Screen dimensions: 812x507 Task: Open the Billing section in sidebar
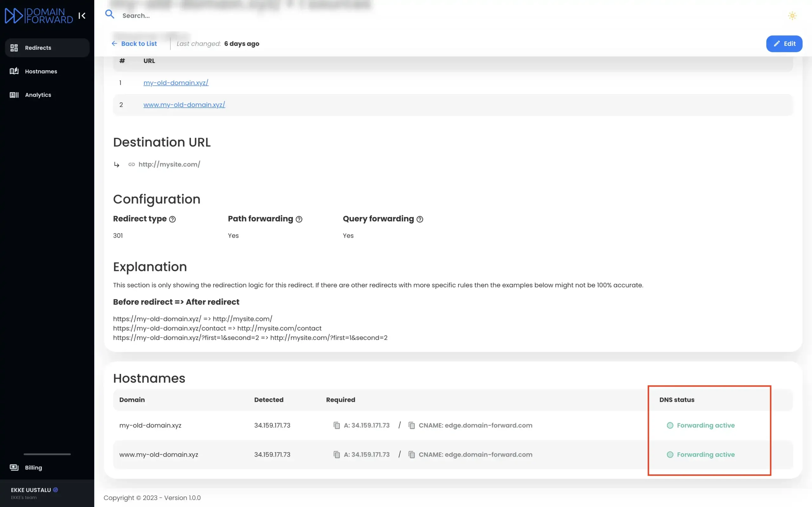tap(33, 467)
